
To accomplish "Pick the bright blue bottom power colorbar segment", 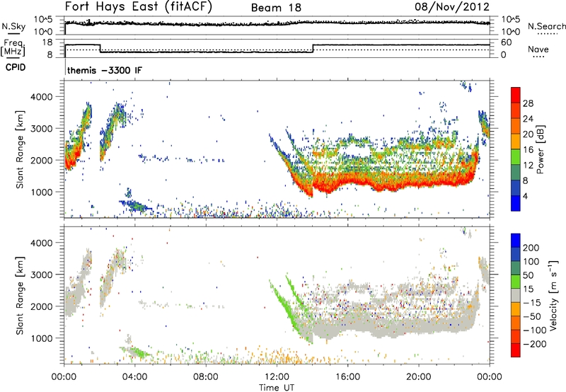I will coord(516,203).
